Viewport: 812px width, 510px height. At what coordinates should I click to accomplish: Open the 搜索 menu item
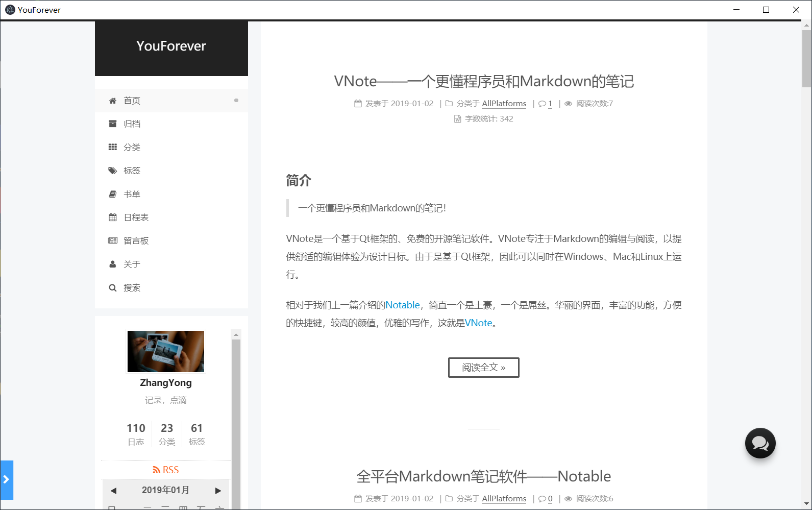[x=171, y=287]
